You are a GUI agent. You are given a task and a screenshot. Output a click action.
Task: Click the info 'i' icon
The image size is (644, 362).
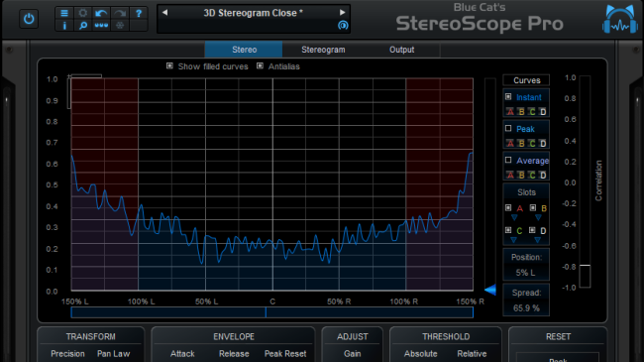coord(64,26)
